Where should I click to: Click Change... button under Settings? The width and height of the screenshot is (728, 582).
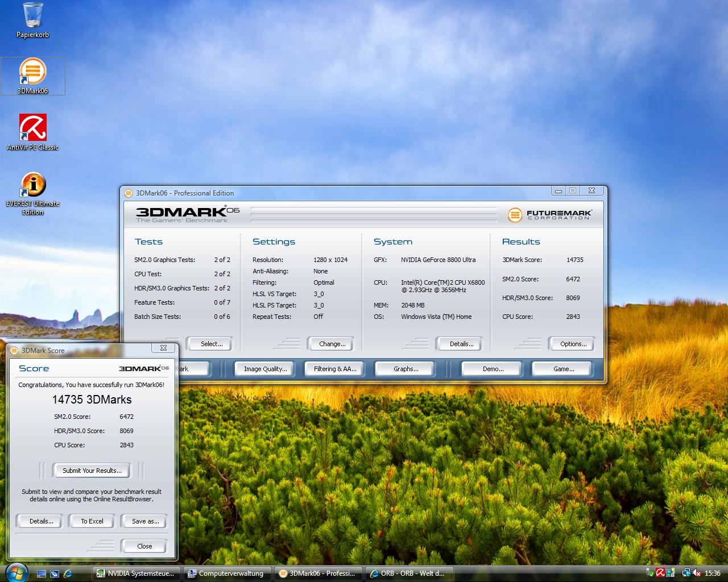(330, 344)
